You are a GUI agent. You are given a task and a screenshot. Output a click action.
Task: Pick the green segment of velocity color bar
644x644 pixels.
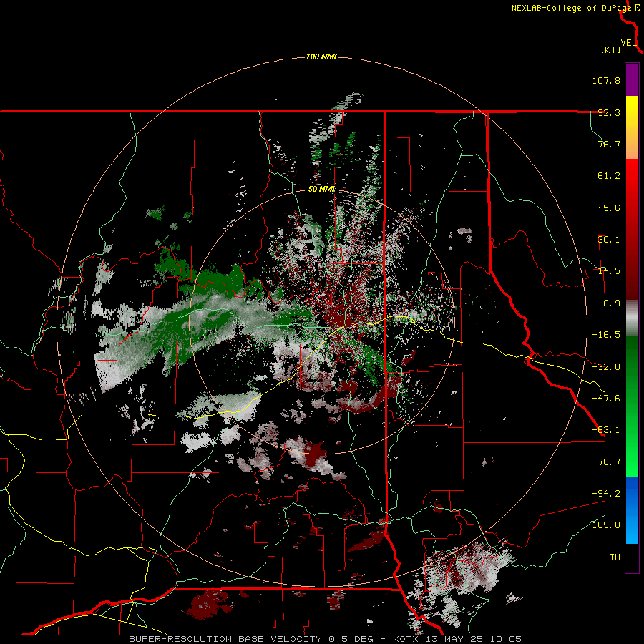click(x=632, y=406)
